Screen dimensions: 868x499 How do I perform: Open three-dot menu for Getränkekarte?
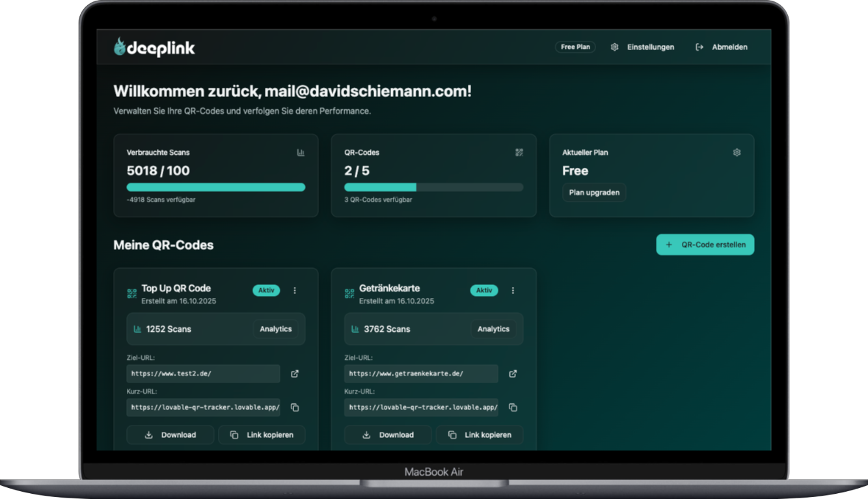click(513, 290)
